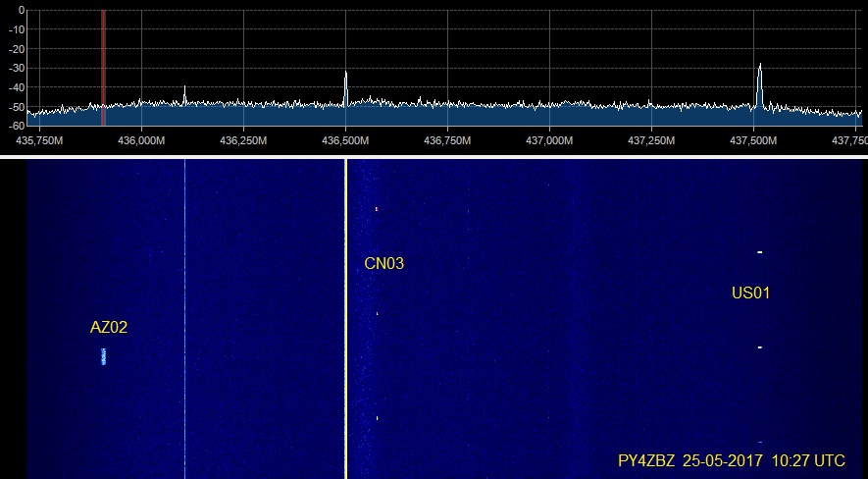The height and width of the screenshot is (479, 868).
Task: Select the CN03 label on waterfall
Action: click(384, 264)
